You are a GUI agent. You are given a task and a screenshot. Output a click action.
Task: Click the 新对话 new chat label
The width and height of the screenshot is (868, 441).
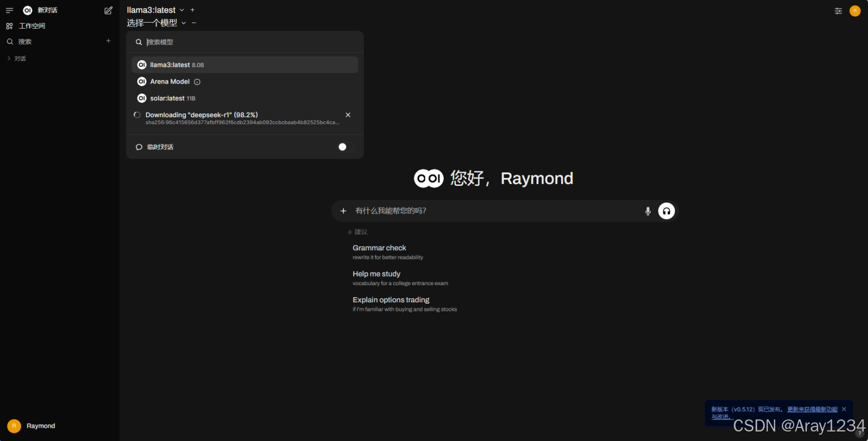tap(48, 10)
